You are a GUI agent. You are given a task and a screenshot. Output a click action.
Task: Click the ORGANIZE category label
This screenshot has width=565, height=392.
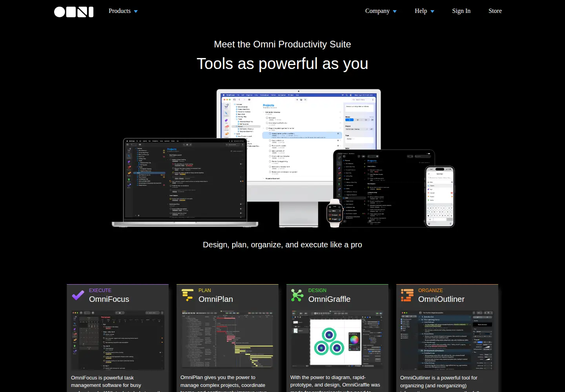click(430, 290)
